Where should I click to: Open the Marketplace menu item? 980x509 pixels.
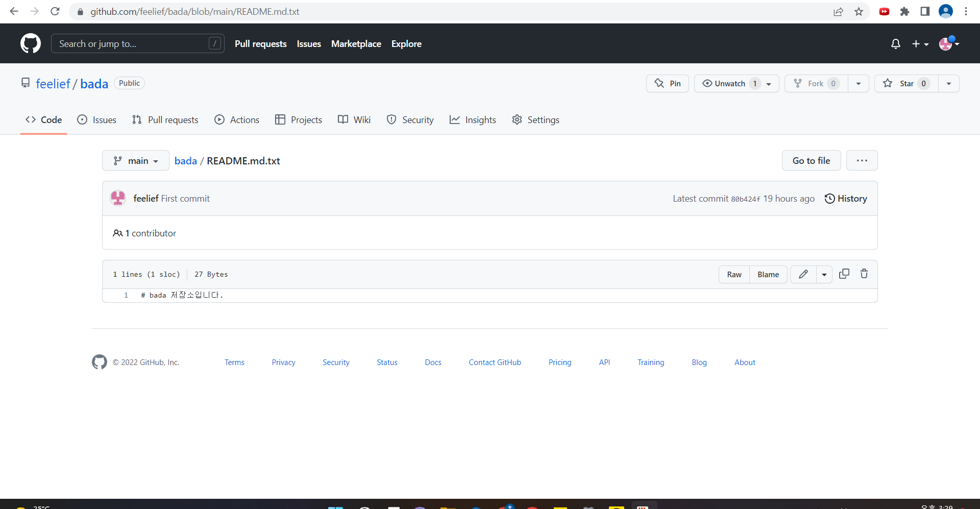[x=356, y=44]
